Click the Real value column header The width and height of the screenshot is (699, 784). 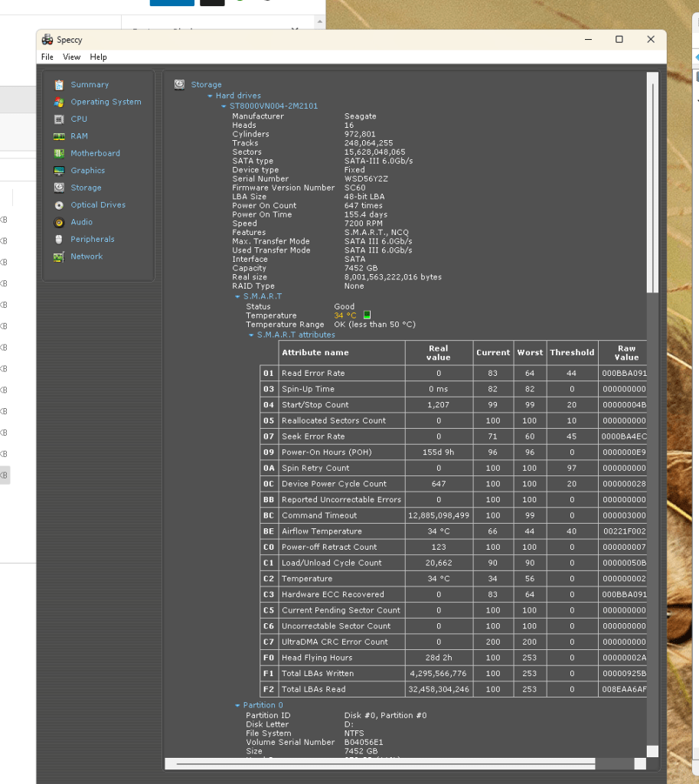[x=439, y=352]
